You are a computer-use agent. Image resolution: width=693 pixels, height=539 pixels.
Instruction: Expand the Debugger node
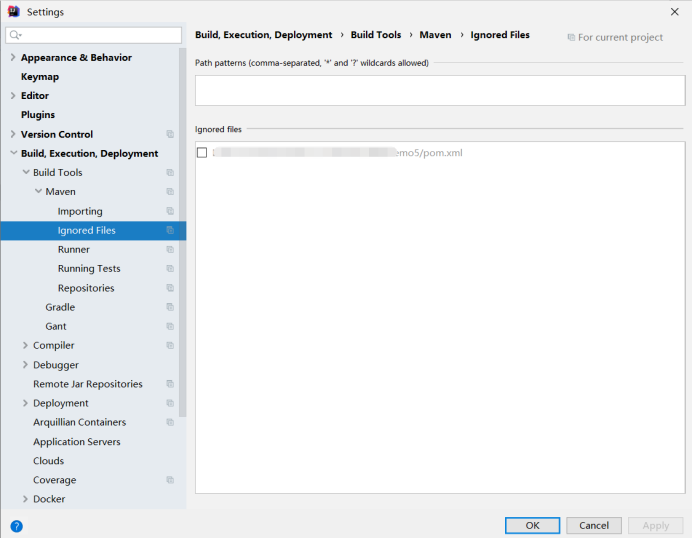tap(25, 365)
